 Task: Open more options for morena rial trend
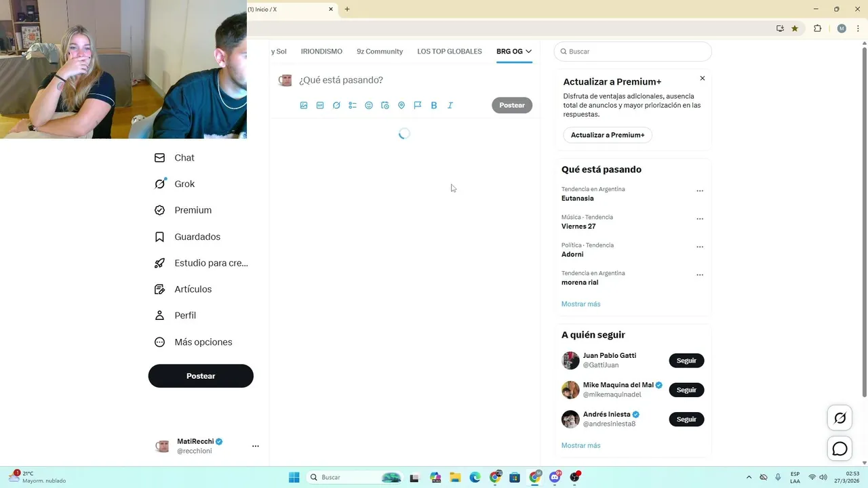pos(700,275)
